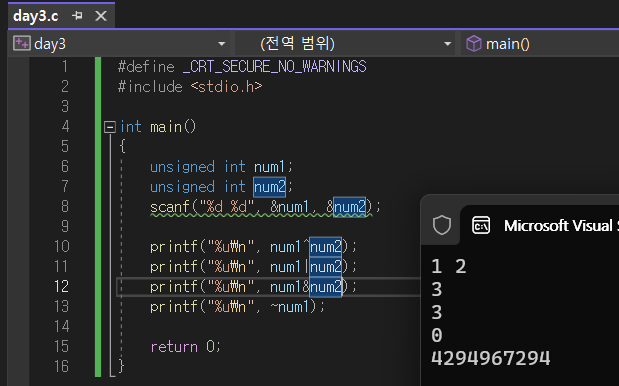Viewport: 619px width, 386px height.
Task: Click the main identifier on line 4
Action: click(166, 127)
